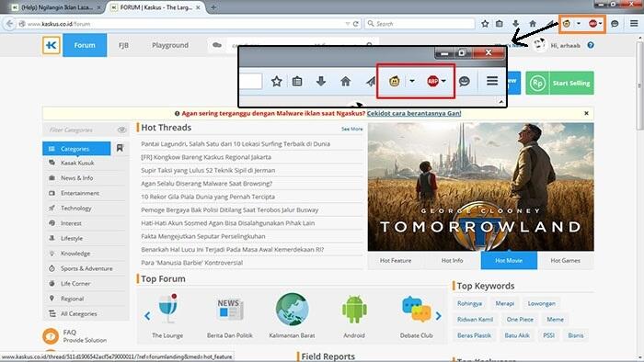The image size is (644, 362).
Task: Open The Lounge forum icon
Action: click(x=168, y=309)
